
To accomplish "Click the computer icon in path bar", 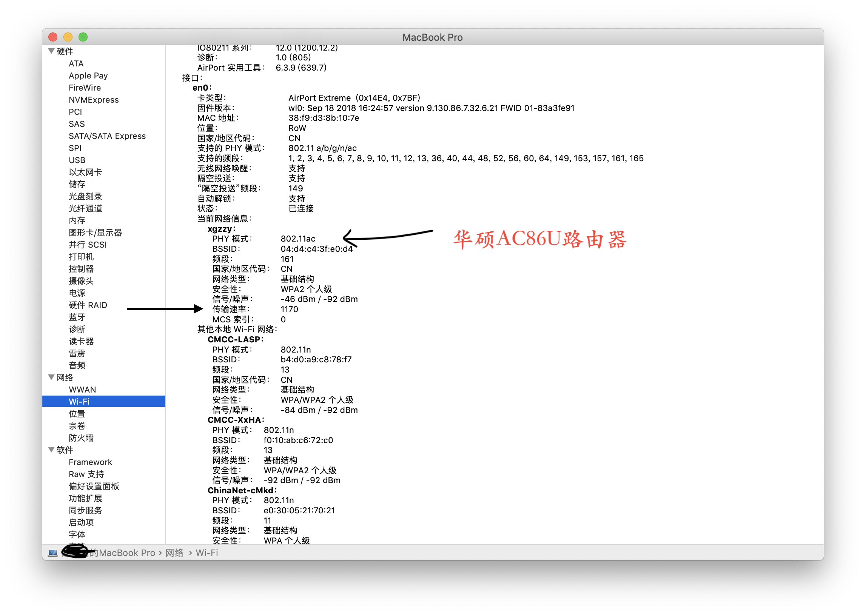I will point(53,553).
